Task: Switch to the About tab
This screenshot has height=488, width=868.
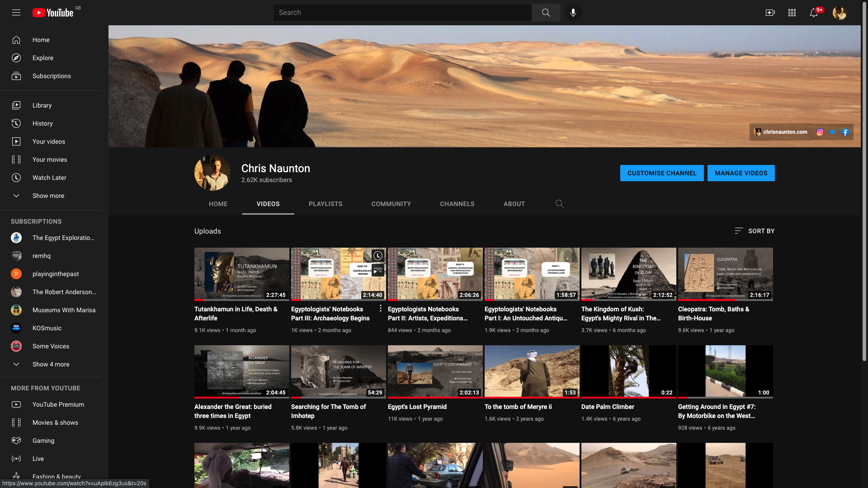Action: click(514, 204)
